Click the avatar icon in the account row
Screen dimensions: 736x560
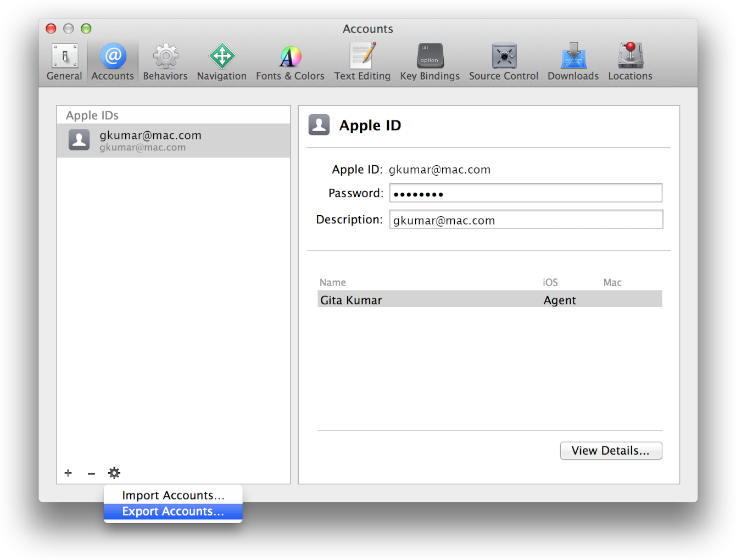[x=79, y=139]
